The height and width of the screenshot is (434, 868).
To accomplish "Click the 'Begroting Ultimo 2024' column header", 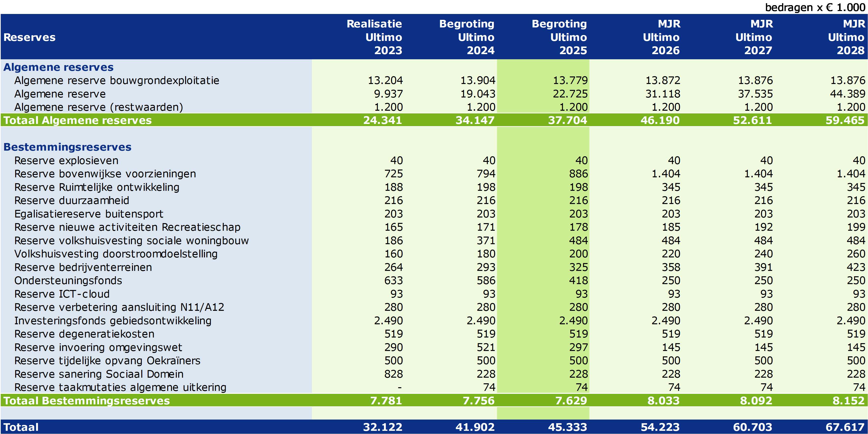I will (467, 37).
